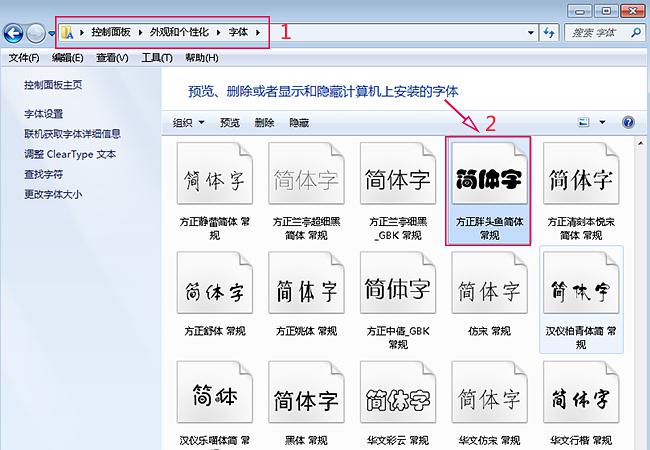The width and height of the screenshot is (650, 450).
Task: Select the 方正舒体 常规 font icon
Action: pos(215,283)
